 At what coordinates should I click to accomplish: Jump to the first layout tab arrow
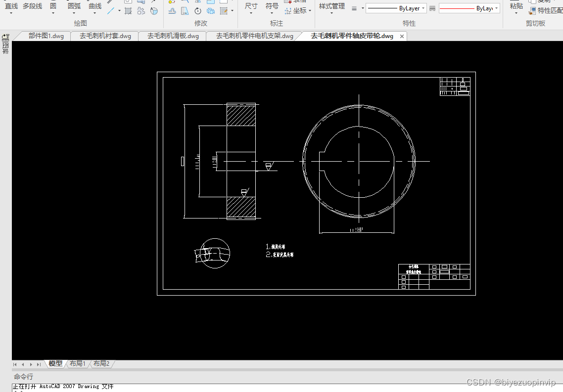click(15, 364)
